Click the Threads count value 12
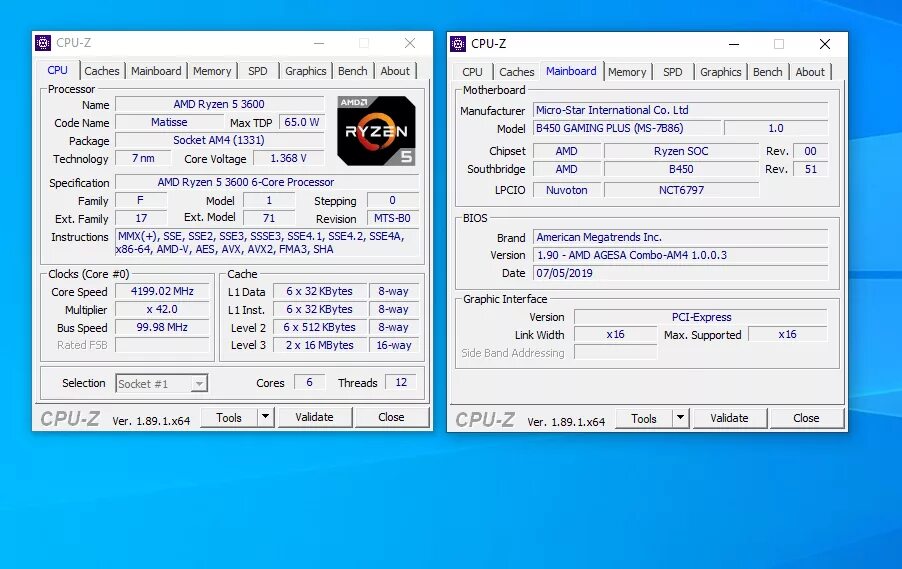Screen dimensions: 902x569 (x=401, y=382)
